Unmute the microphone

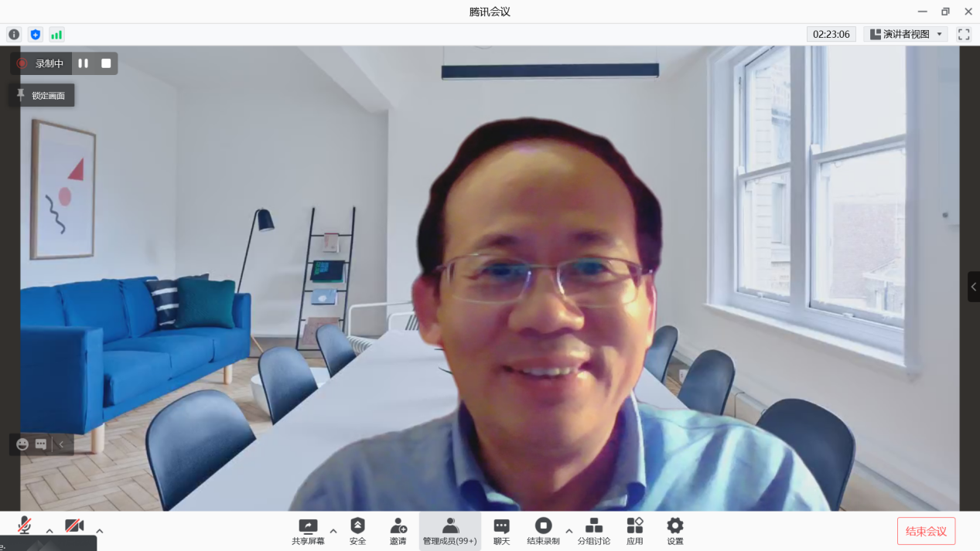[25, 526]
